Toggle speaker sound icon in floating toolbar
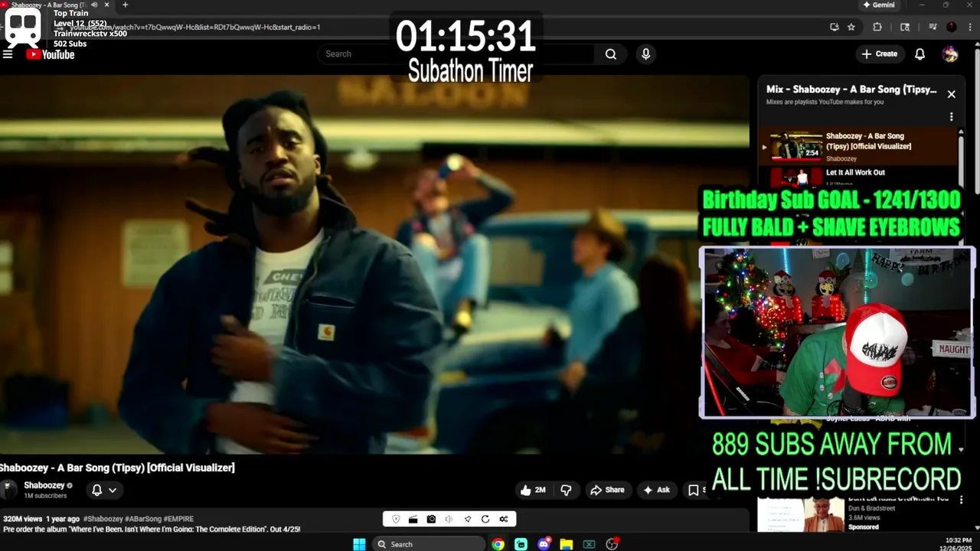This screenshot has width=980, height=551. pyautogui.click(x=449, y=519)
